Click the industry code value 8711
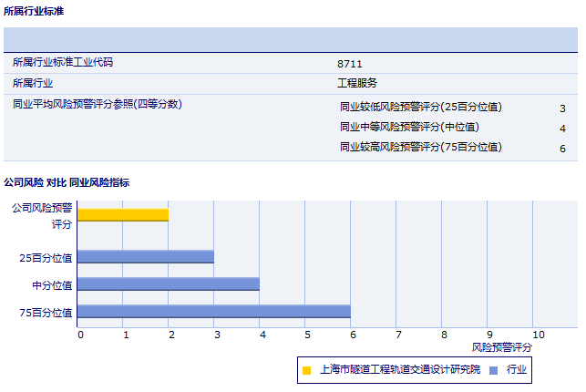Screen dimensions: 586x392 tap(350, 63)
